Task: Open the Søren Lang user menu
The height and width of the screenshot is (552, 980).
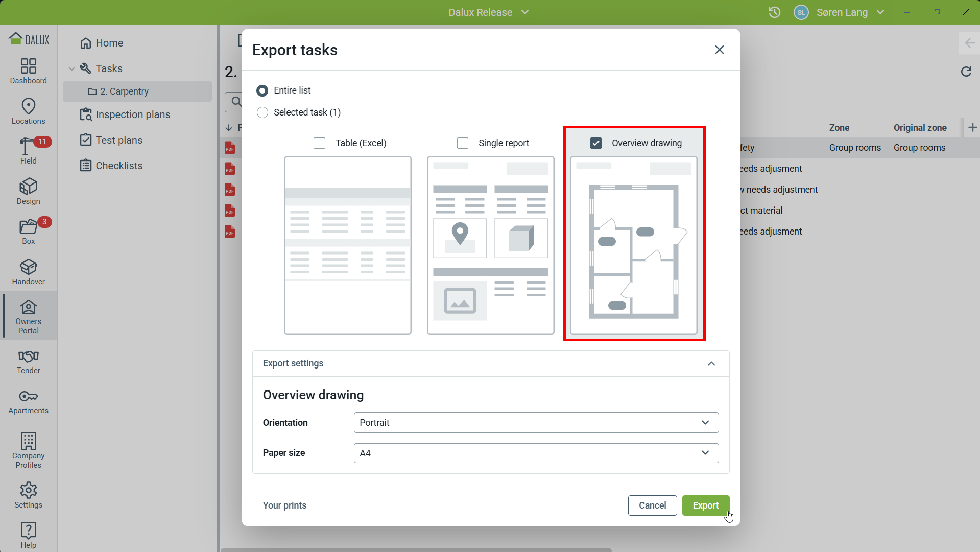Action: pyautogui.click(x=850, y=12)
